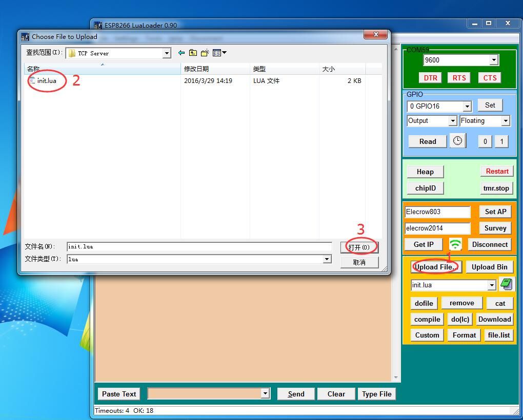Open the green notebook edit icon
Screen dimensions: 523x420
506,284
